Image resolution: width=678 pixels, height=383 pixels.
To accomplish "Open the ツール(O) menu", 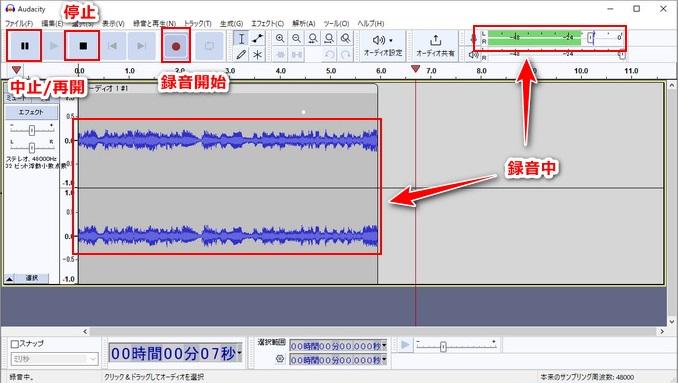I will [x=336, y=23].
